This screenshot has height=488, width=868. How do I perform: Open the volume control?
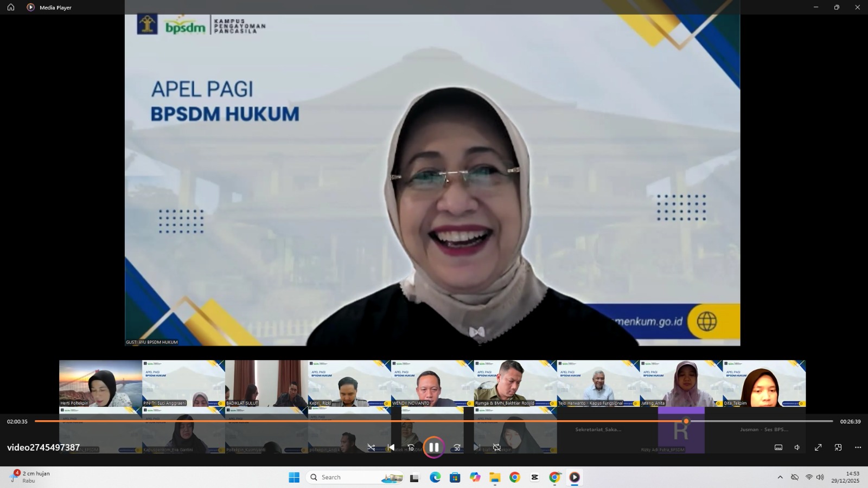(x=797, y=447)
